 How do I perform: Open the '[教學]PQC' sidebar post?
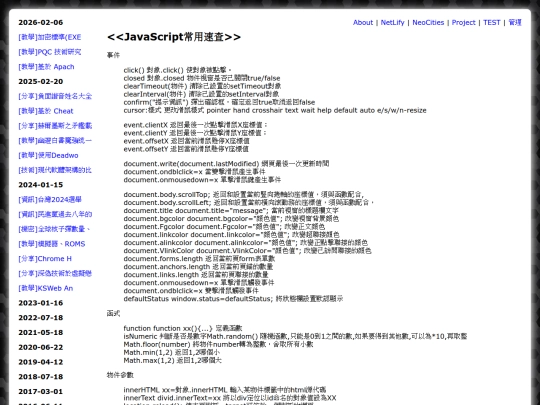click(50, 52)
